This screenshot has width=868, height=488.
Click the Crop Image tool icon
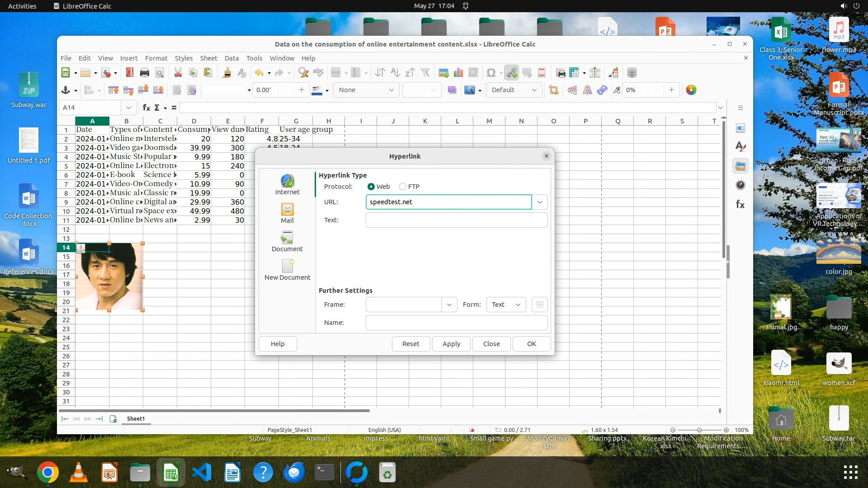553,90
